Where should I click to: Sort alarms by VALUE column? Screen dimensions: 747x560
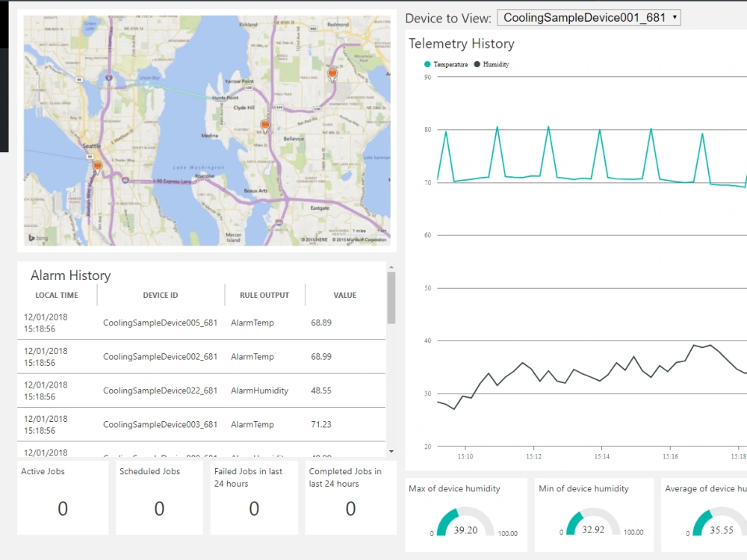pos(345,295)
